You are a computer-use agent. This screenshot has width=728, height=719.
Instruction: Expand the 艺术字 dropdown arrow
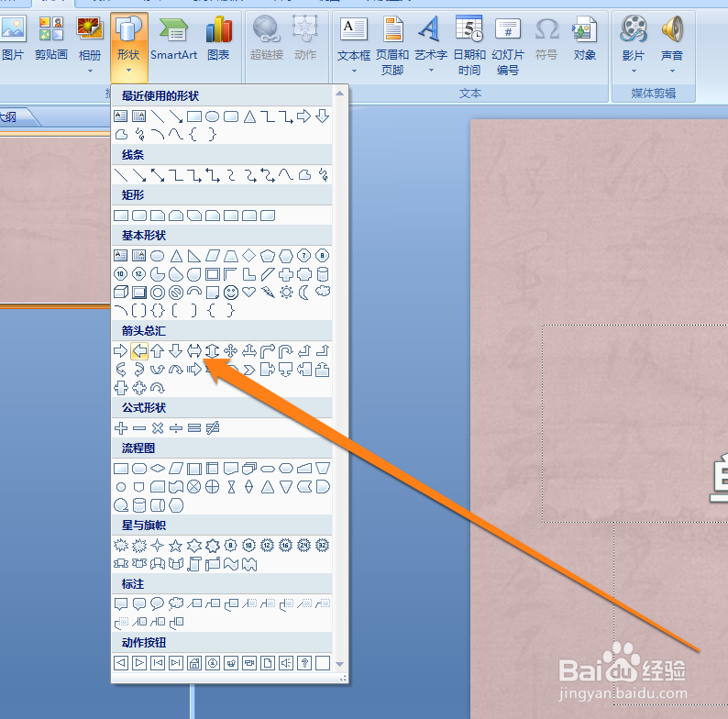(x=431, y=71)
